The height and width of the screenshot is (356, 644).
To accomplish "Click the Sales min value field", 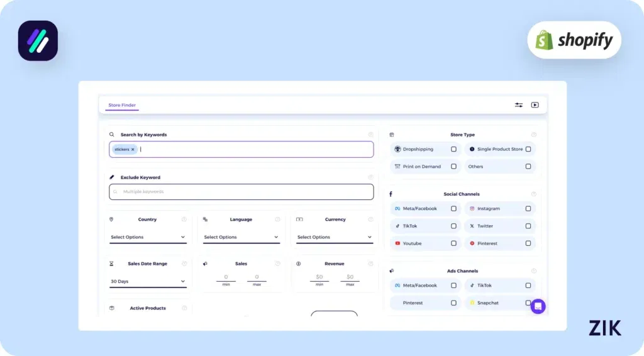I will [x=226, y=277].
